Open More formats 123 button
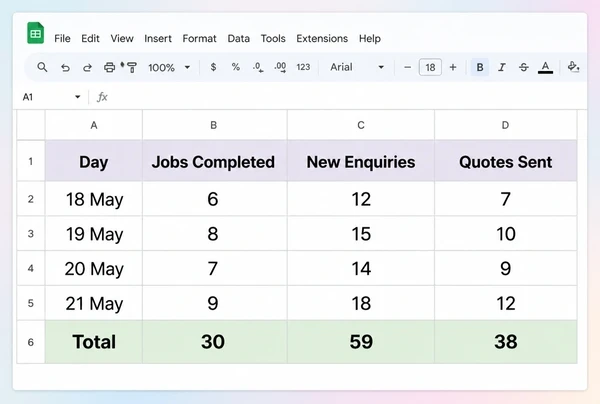600x404 pixels. 303,67
